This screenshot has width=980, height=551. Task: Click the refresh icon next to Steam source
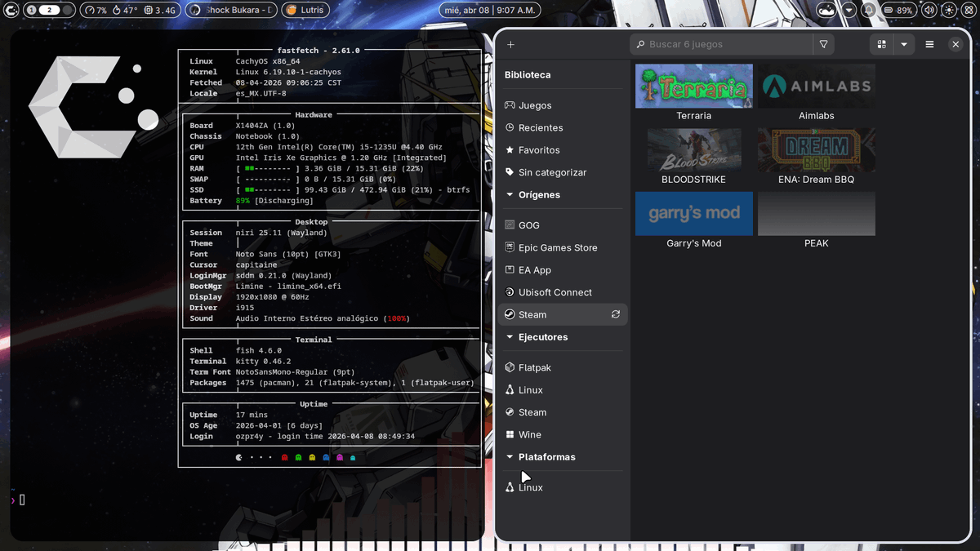(x=617, y=313)
